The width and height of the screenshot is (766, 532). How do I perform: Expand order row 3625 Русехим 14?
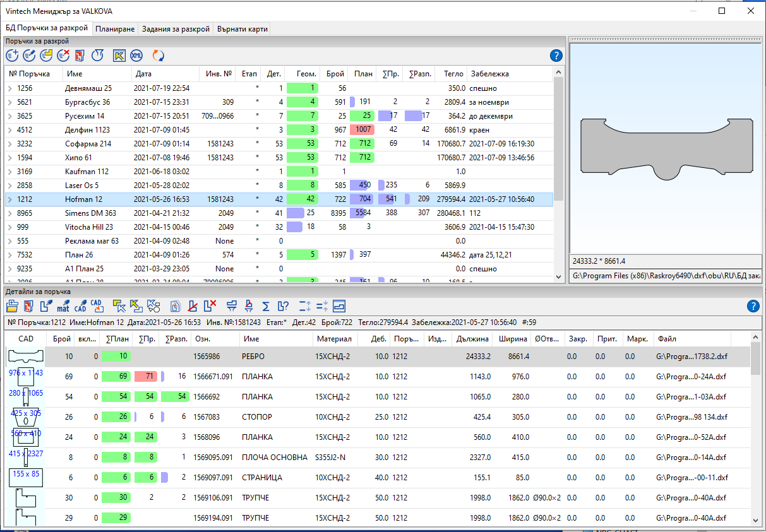(9, 116)
